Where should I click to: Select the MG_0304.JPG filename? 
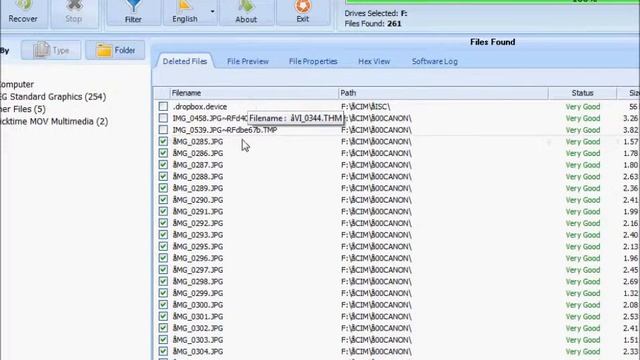click(198, 351)
